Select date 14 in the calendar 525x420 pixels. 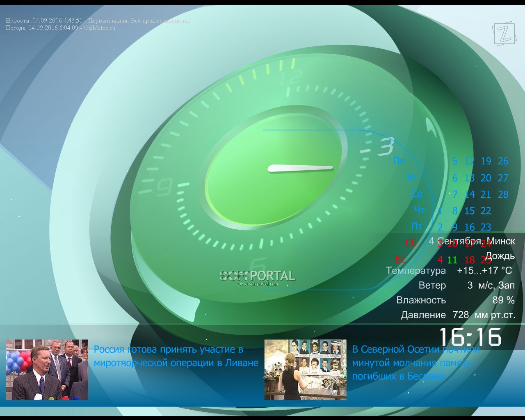click(470, 194)
